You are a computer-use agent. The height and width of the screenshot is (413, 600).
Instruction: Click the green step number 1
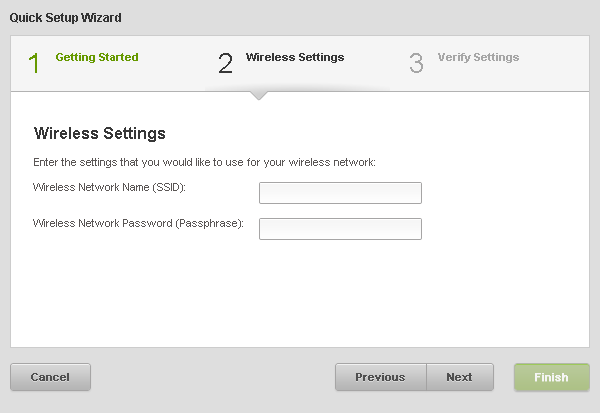(34, 64)
